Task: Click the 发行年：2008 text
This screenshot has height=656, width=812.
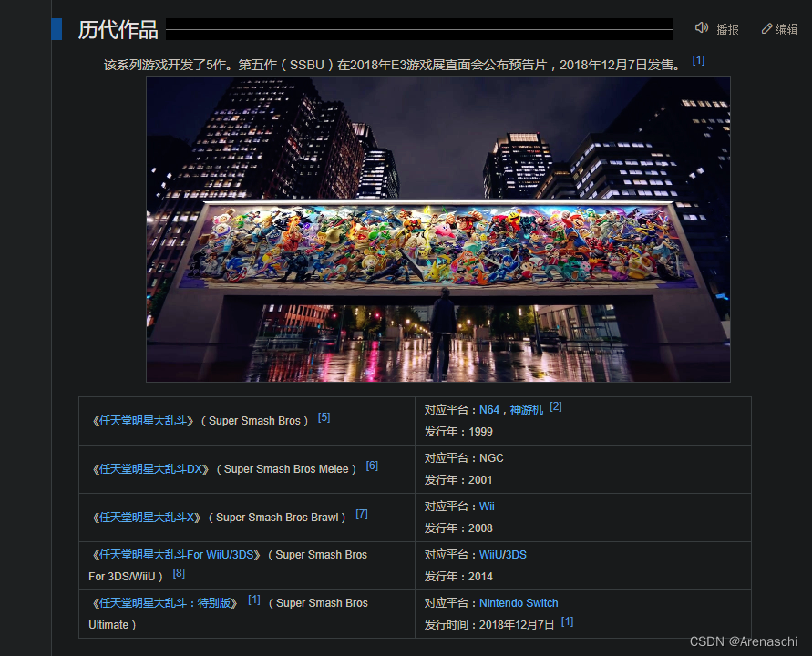Action: [458, 528]
